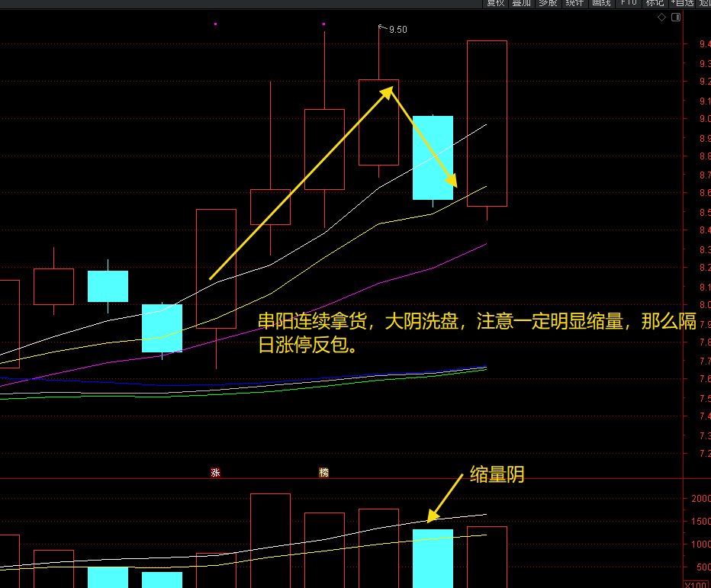The width and height of the screenshot is (711, 588).
Task: Click the 榜 marker below the chart
Action: click(323, 472)
